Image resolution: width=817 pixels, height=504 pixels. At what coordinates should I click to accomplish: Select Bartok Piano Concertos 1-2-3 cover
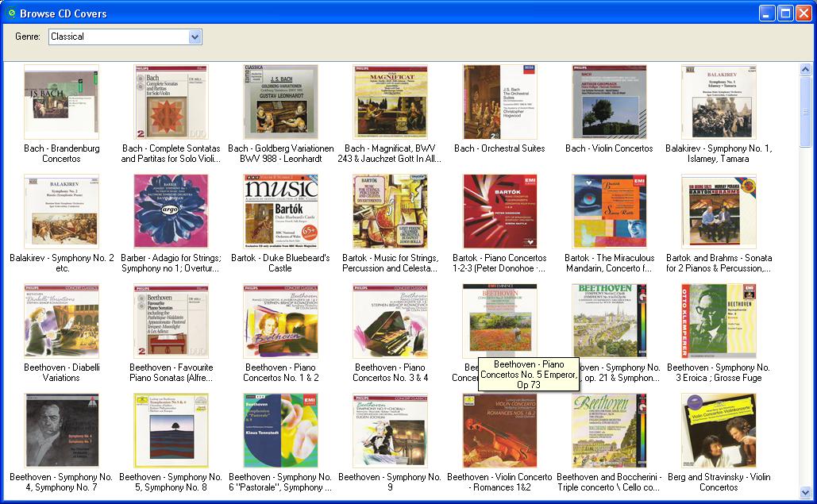coord(499,211)
